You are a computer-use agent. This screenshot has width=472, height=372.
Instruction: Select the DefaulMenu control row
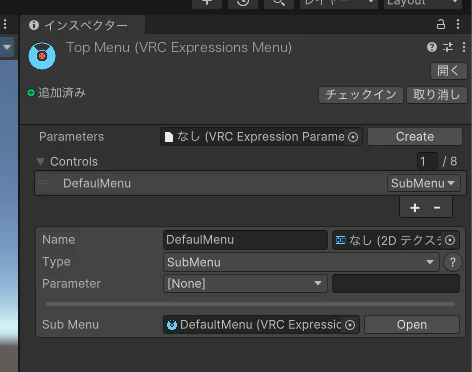[250, 183]
